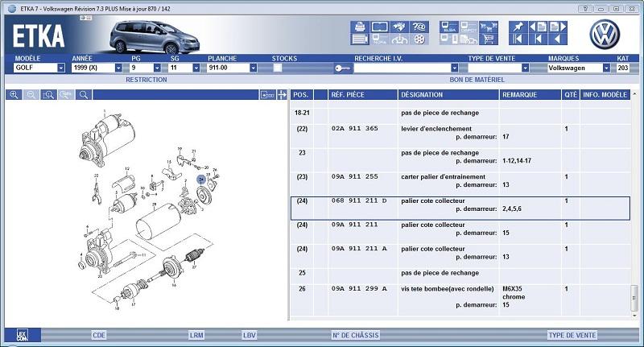Click carter palier d'entrainement designation

pyautogui.click(x=444, y=176)
